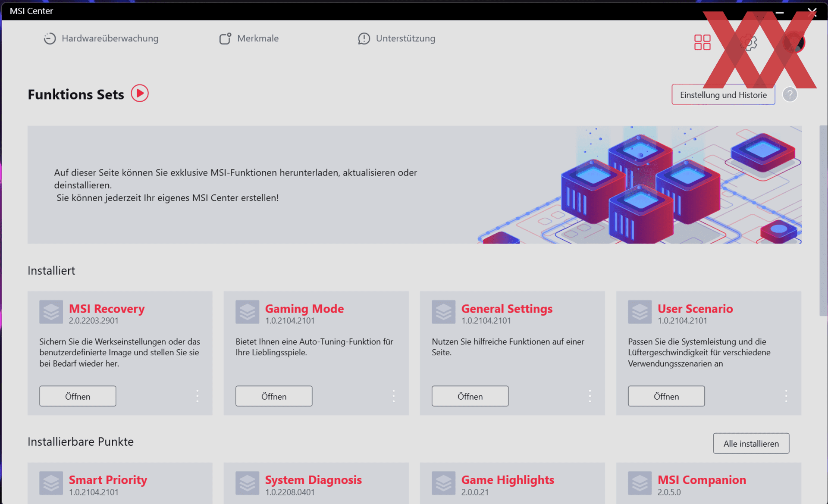Click the user profile avatar
The width and height of the screenshot is (828, 504).
coord(794,42)
